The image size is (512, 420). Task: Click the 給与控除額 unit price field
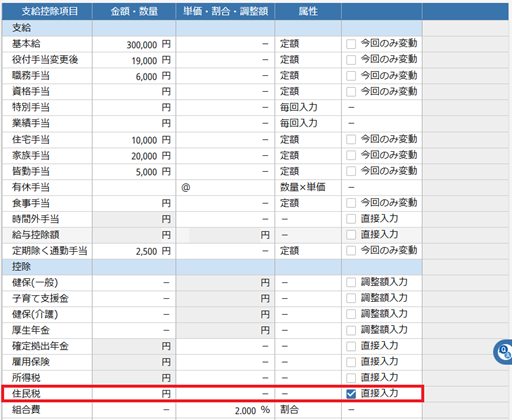(x=225, y=235)
